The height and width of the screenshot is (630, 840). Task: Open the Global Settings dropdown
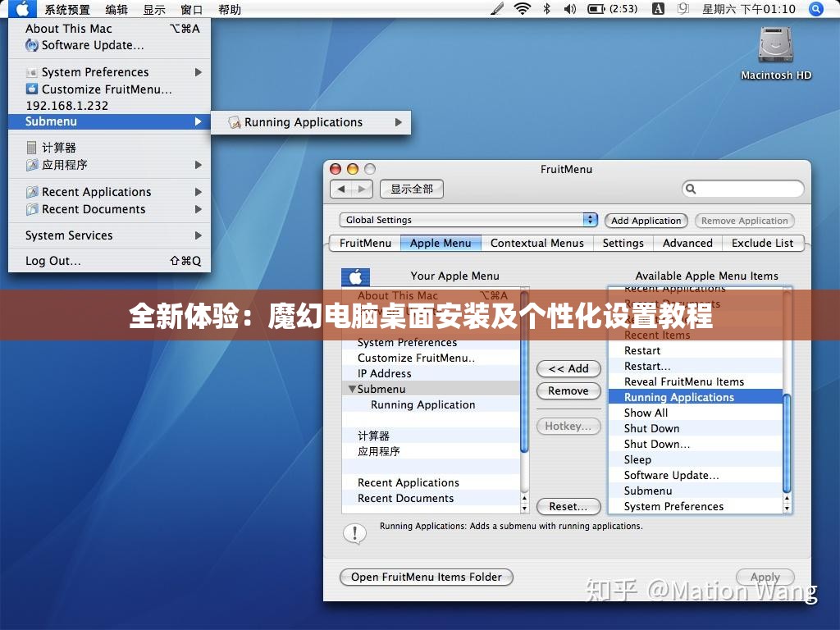coord(468,220)
